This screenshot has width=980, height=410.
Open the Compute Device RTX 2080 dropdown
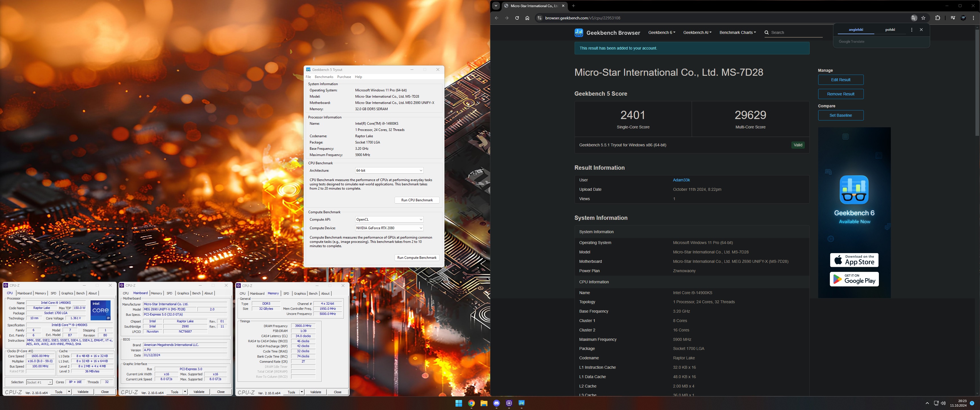coord(389,228)
